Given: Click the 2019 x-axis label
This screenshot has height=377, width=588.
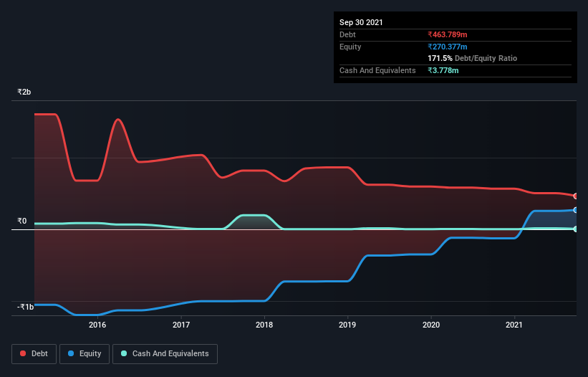Looking at the screenshot, I should click(x=347, y=325).
